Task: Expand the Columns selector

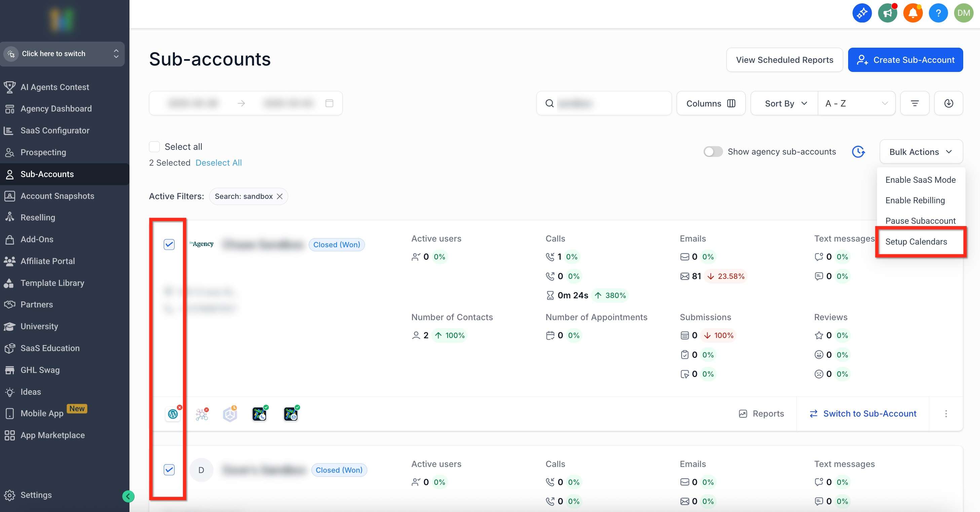Action: [x=711, y=103]
